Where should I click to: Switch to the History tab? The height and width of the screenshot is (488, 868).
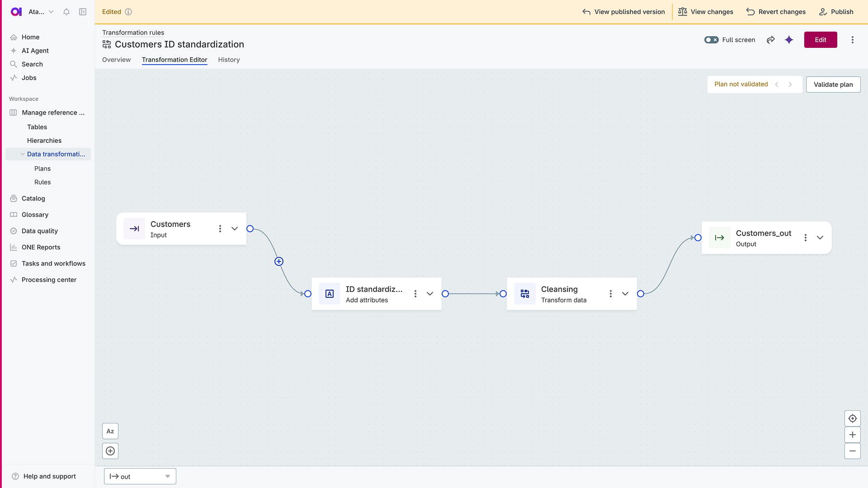pos(229,60)
